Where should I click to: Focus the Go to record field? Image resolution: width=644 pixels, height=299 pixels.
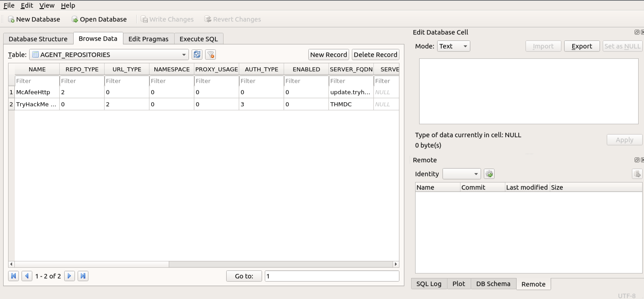pos(332,276)
